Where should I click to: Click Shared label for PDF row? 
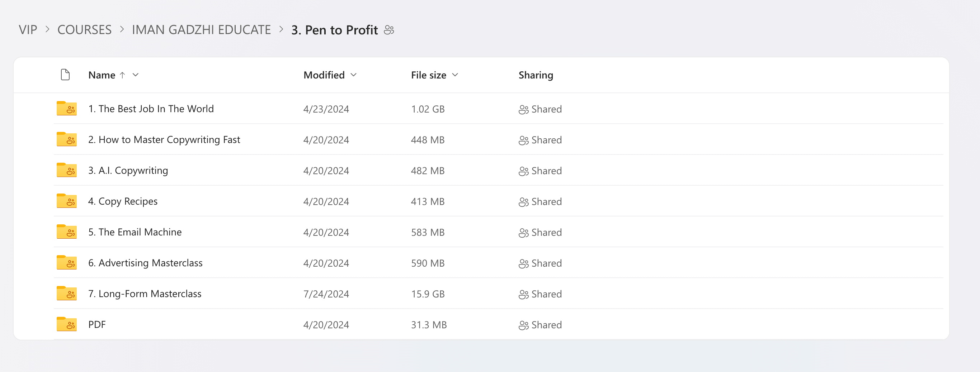[546, 324]
